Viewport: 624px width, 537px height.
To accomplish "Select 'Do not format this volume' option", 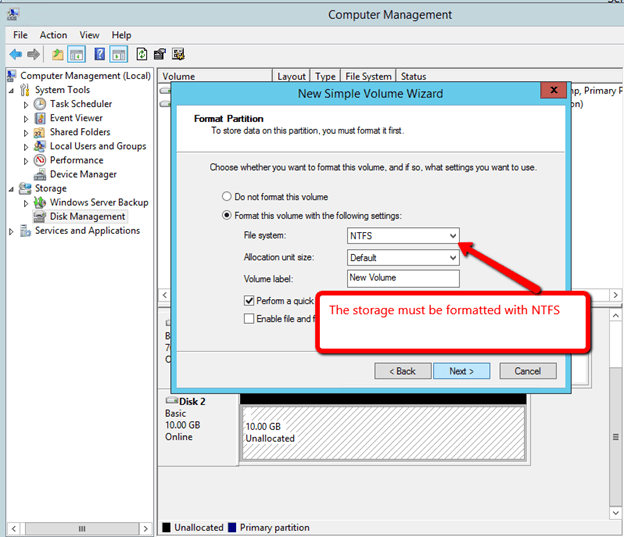I will click(x=227, y=197).
